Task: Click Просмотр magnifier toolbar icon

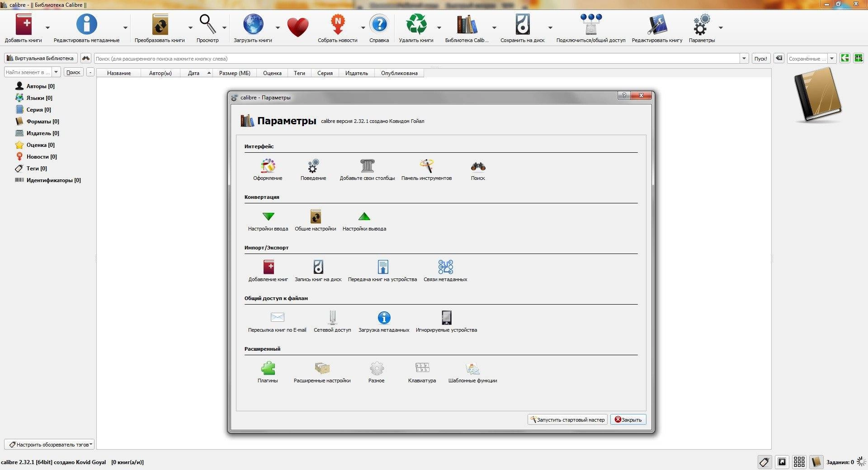Action: pyautogui.click(x=208, y=28)
